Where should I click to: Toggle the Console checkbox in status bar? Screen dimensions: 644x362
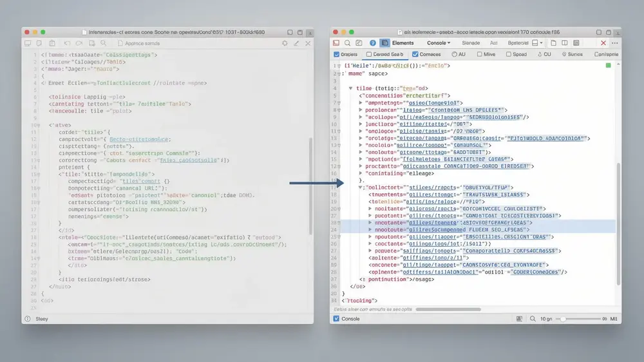pos(336,319)
